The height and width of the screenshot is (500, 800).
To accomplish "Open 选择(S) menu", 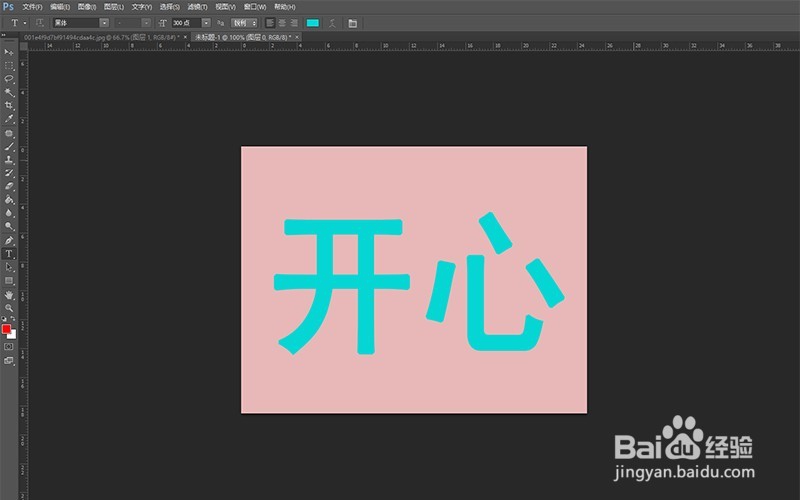I will [x=169, y=7].
